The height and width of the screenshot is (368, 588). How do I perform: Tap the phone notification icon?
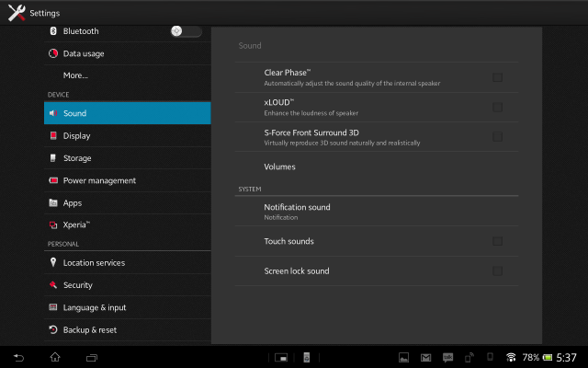click(x=490, y=357)
